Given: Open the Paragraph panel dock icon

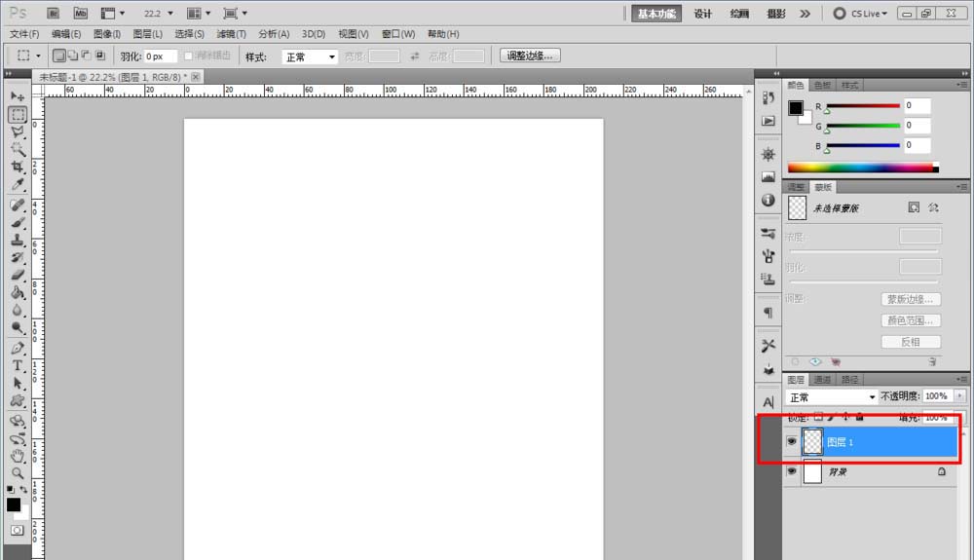Looking at the screenshot, I should (768, 313).
